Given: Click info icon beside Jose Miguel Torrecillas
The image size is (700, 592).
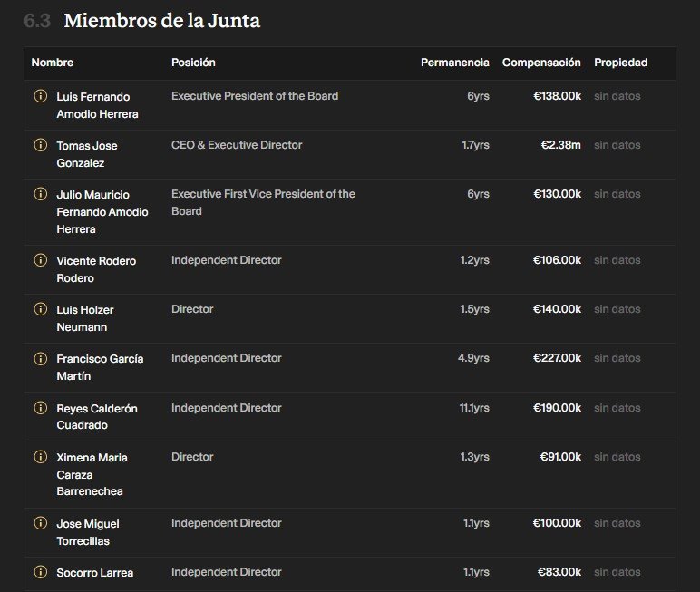Looking at the screenshot, I should [x=40, y=523].
